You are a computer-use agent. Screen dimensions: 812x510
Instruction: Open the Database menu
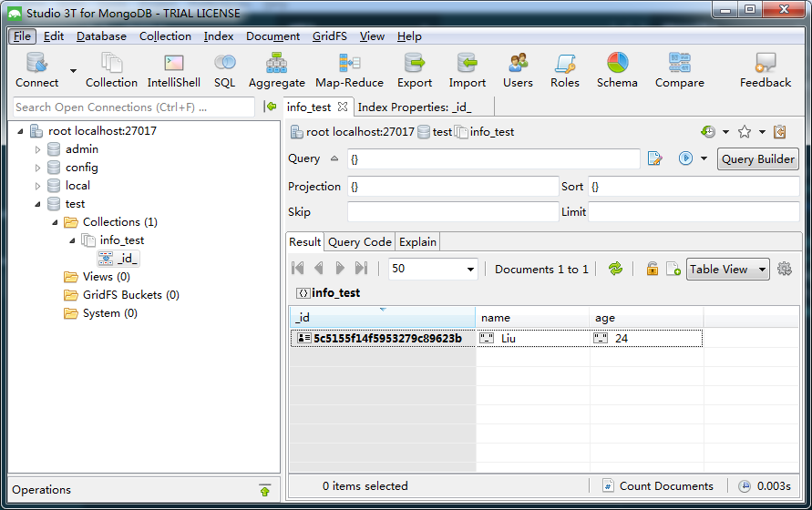[101, 36]
